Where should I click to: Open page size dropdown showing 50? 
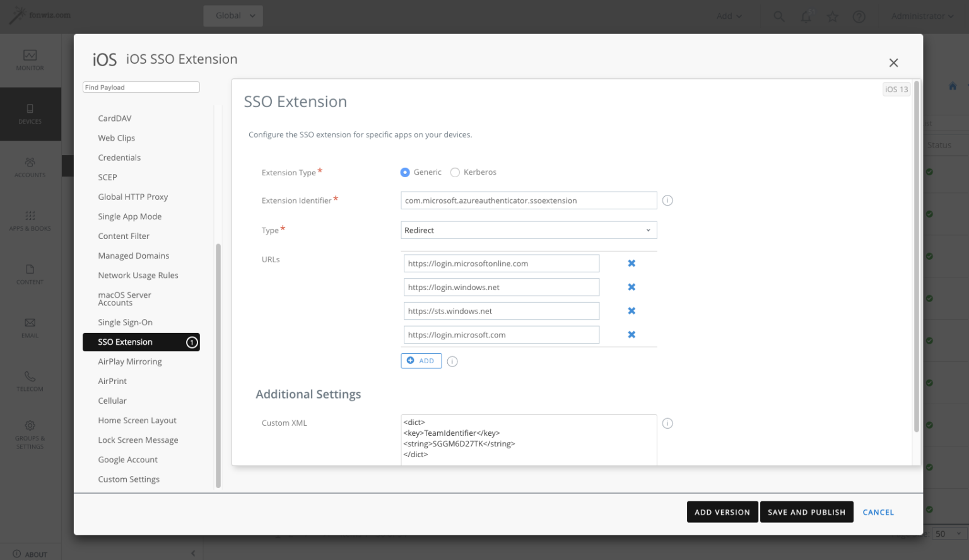(x=948, y=534)
